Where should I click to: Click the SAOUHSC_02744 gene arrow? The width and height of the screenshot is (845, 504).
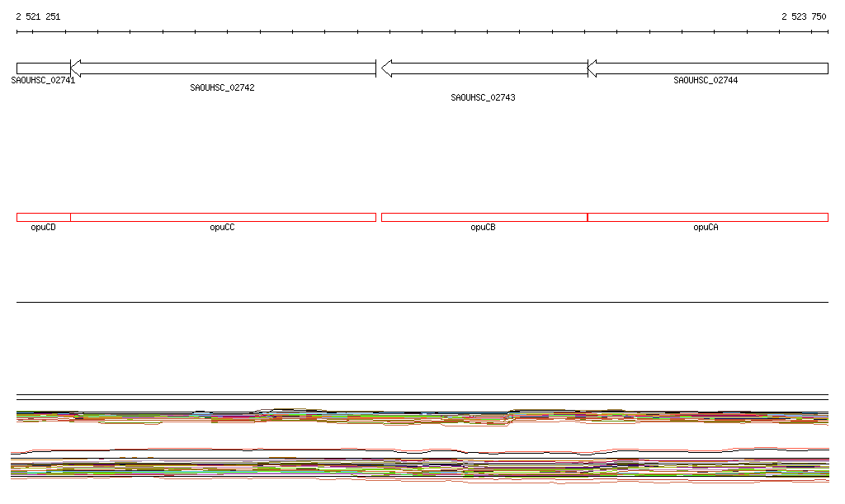pos(707,68)
